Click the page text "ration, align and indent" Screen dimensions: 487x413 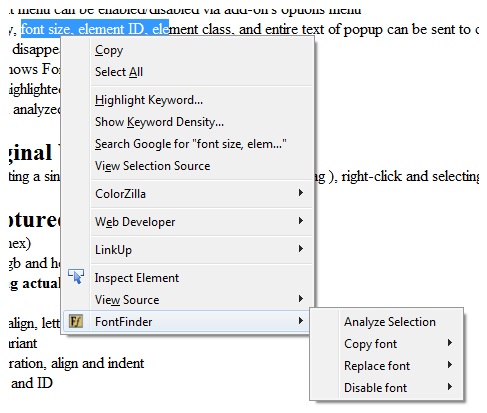pos(76,363)
